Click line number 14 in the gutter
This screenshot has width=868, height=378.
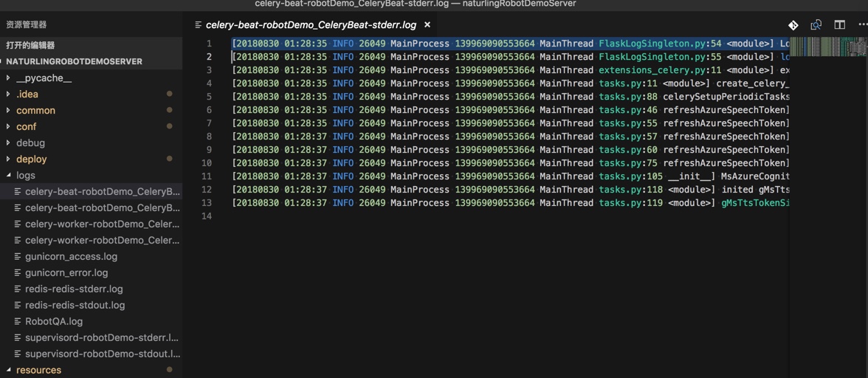coord(207,216)
